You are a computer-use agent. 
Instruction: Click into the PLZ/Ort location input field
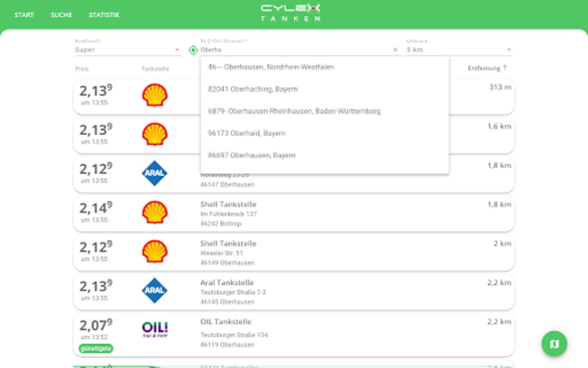295,50
